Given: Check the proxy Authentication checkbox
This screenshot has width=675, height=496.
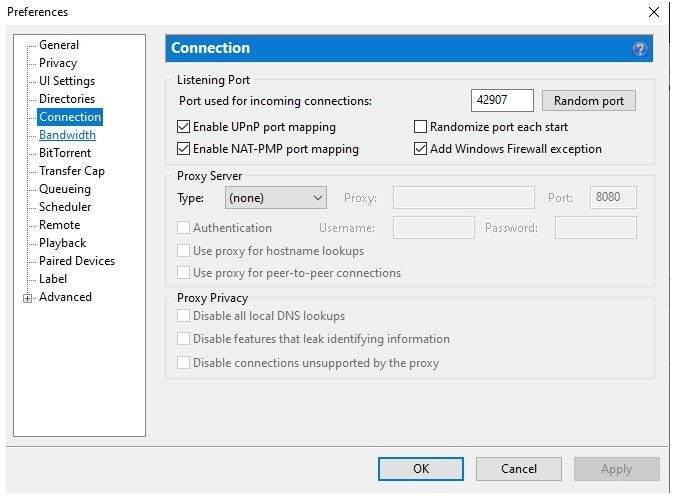Looking at the screenshot, I should [x=183, y=228].
